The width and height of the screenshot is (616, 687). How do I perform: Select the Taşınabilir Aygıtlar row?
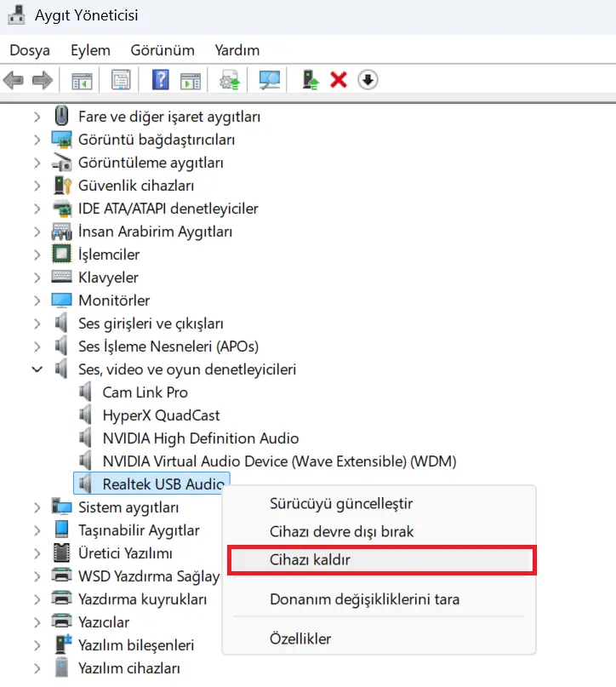tap(139, 530)
